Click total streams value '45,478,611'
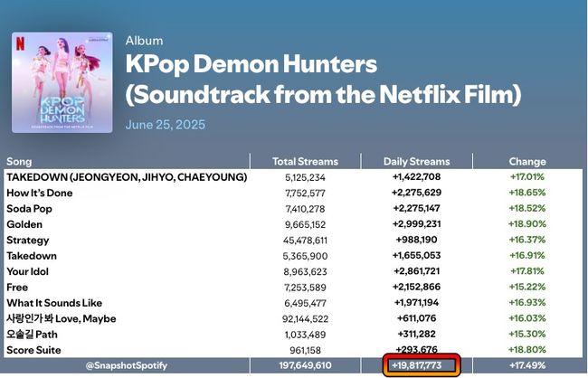 coord(305,241)
